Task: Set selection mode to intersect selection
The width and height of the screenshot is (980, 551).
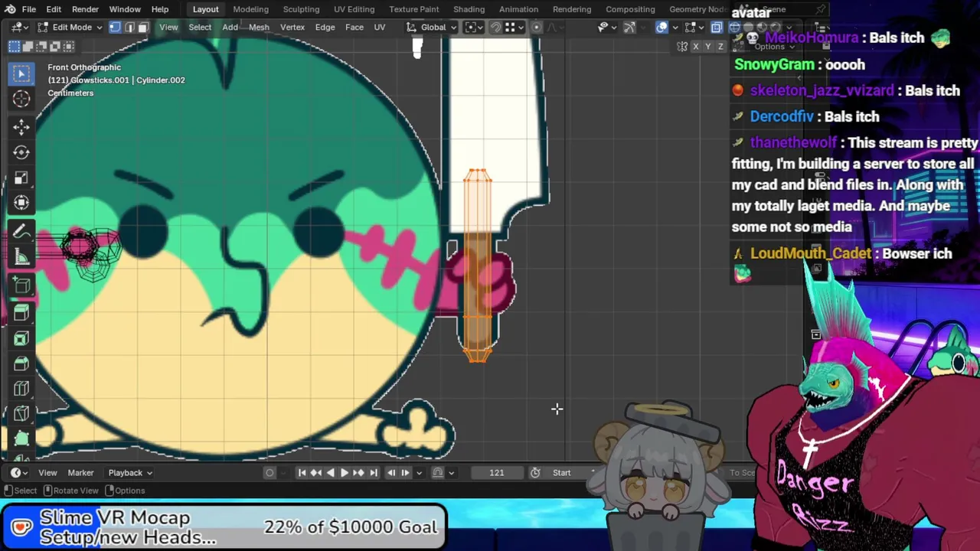Action: 69,47
